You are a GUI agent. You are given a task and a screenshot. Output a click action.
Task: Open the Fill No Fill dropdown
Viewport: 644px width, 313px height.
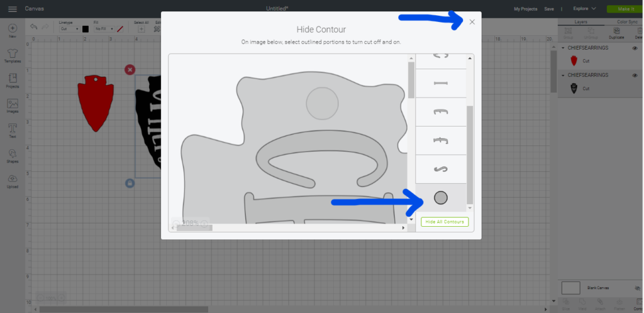(x=104, y=29)
